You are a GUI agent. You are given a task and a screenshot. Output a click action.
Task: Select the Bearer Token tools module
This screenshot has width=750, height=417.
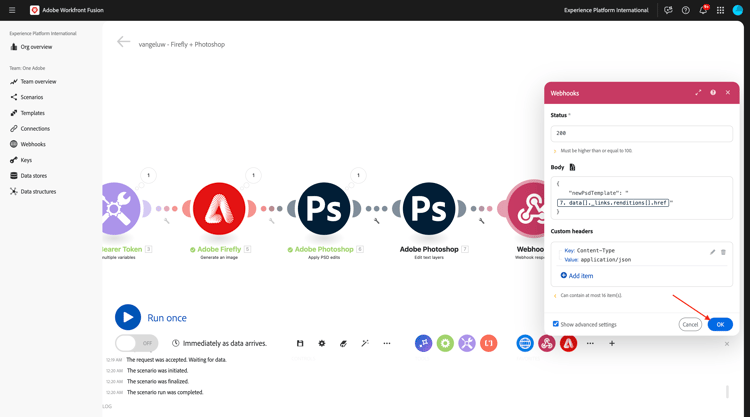pos(119,208)
